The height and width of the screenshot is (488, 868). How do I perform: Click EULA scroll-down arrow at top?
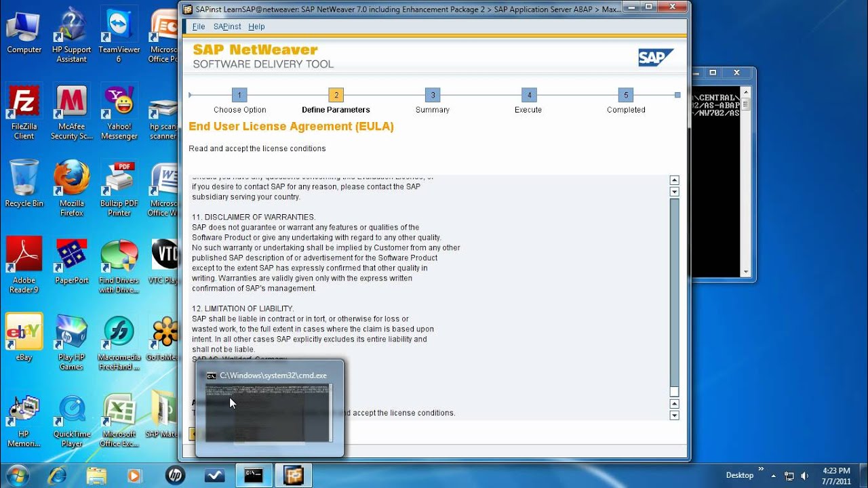[674, 192]
